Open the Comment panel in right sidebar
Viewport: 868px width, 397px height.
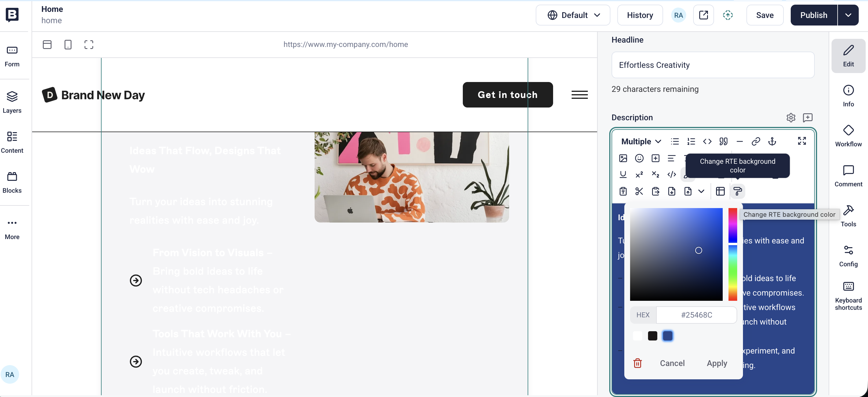tap(848, 176)
